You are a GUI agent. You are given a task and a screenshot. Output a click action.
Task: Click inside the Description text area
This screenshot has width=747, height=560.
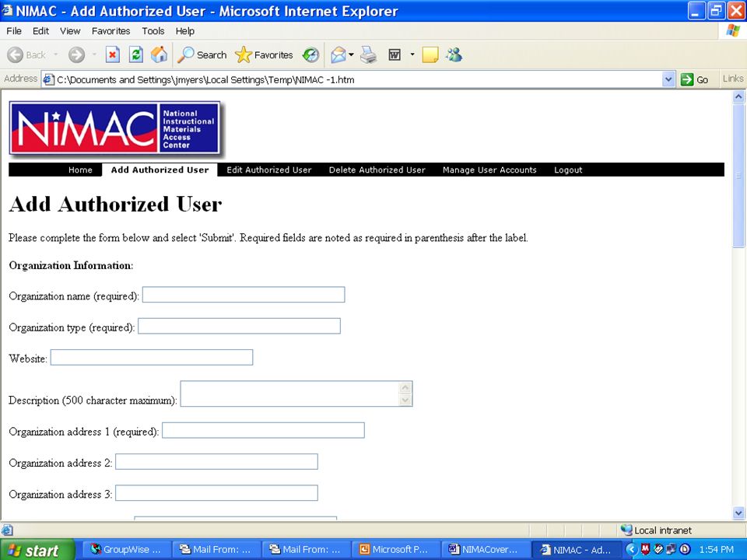pyautogui.click(x=290, y=394)
